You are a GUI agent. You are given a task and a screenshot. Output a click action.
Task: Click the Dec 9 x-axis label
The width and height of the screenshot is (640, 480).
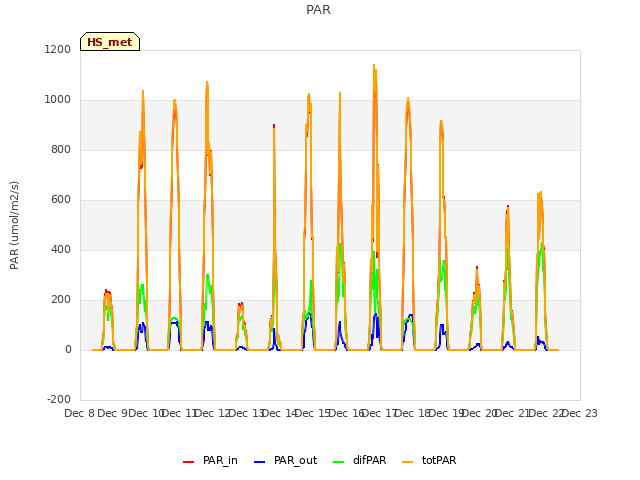click(113, 413)
